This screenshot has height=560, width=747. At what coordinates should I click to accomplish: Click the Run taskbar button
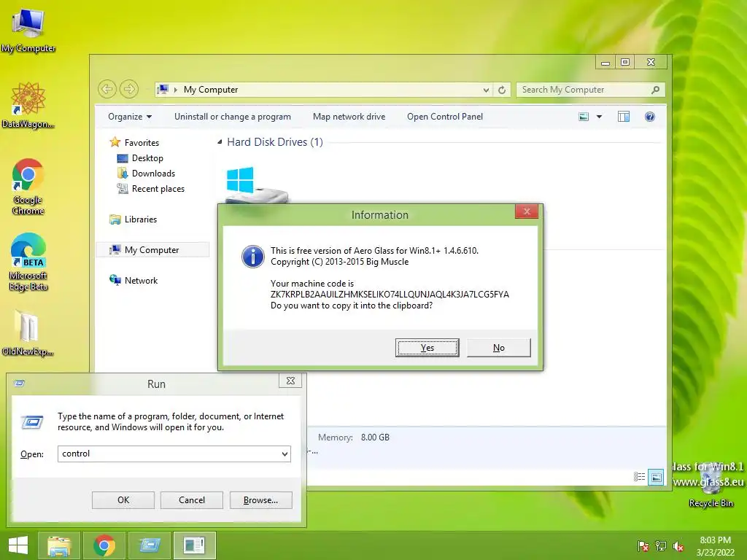coord(150,545)
